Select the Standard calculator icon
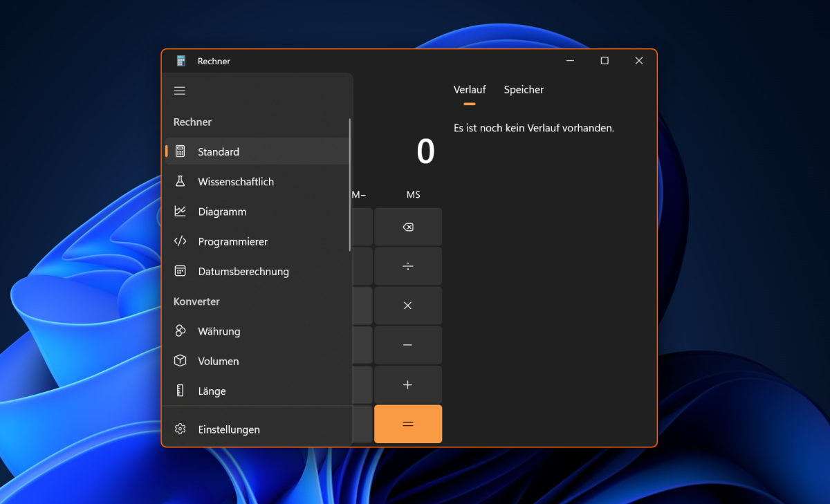Screen dimensions: 830x504 (x=180, y=151)
